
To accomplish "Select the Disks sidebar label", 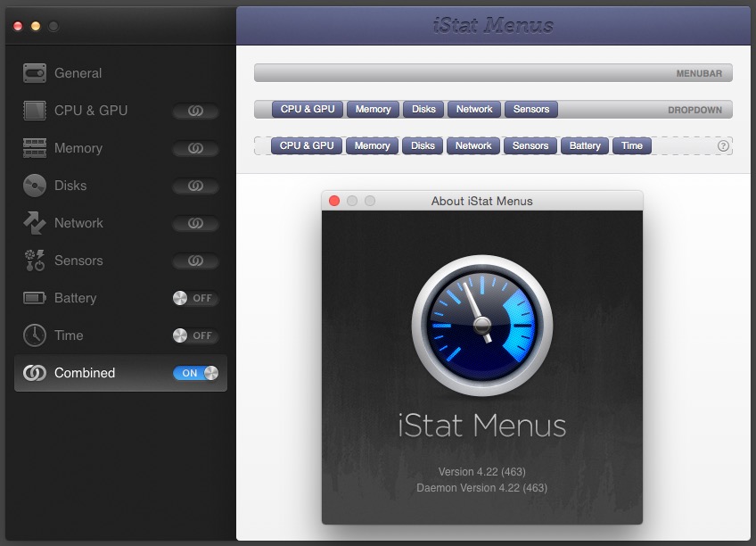I will coord(70,186).
